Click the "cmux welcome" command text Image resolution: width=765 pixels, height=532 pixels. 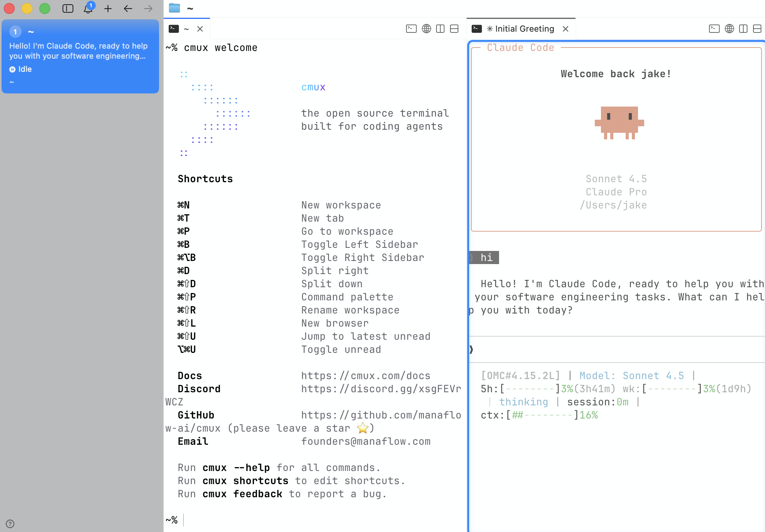tap(220, 47)
